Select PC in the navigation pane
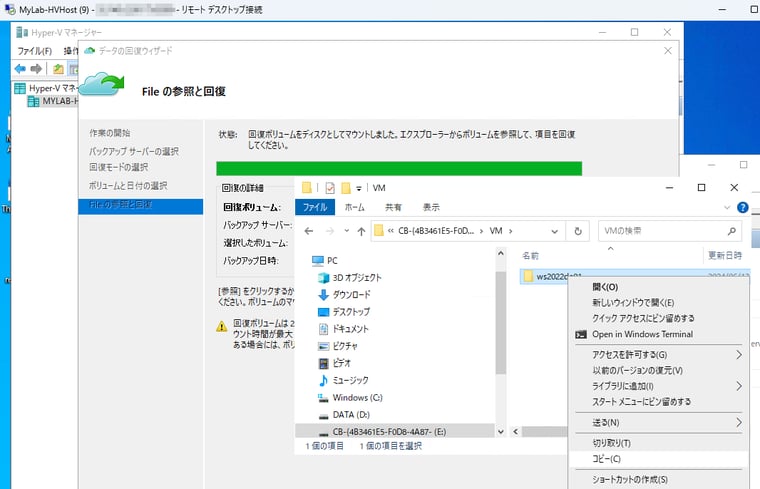The width and height of the screenshot is (760, 489). pos(325,261)
